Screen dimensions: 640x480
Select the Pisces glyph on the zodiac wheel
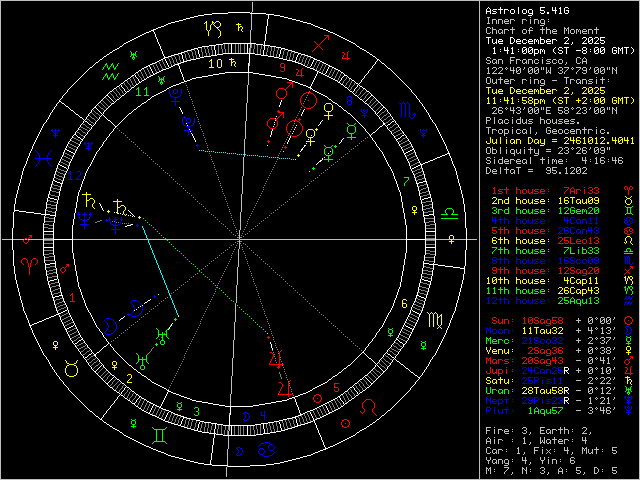point(43,157)
